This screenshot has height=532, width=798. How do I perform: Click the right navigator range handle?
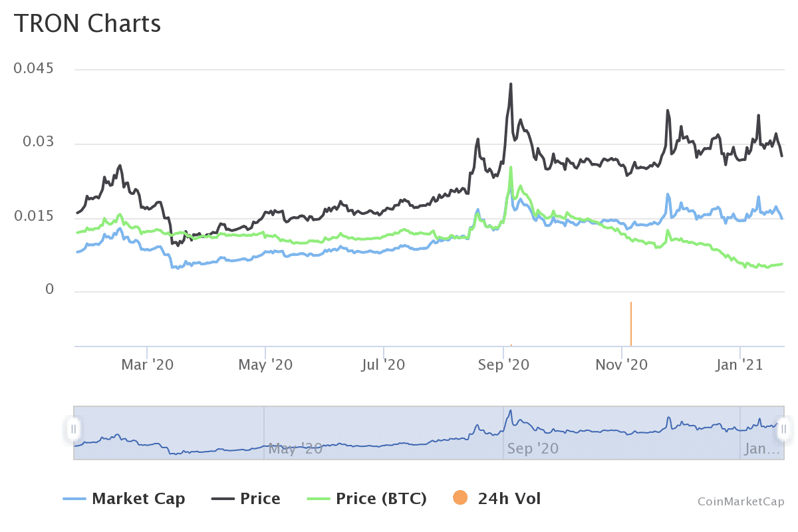click(783, 429)
